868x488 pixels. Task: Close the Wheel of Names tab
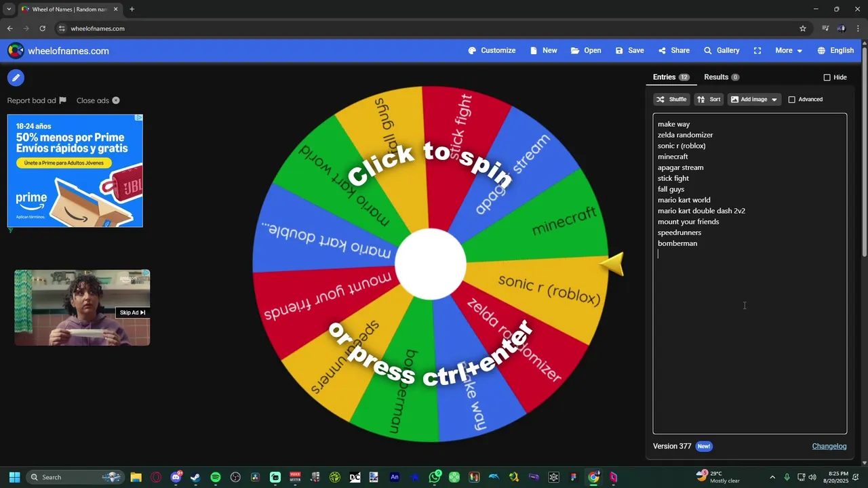pos(115,9)
